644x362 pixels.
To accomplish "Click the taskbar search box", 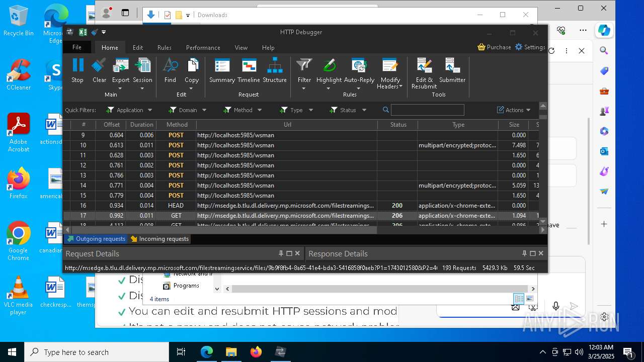I will [x=97, y=352].
